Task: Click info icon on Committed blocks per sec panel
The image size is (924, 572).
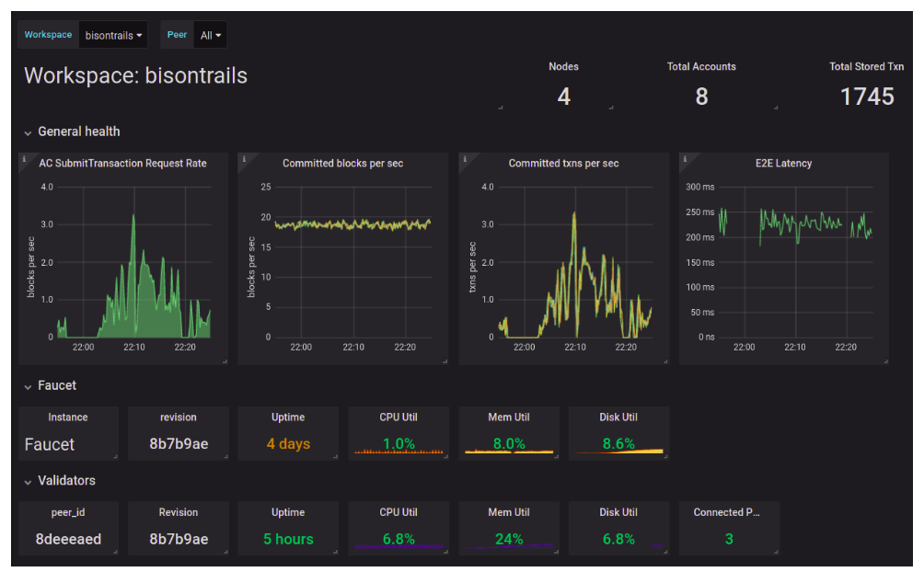Action: (x=244, y=159)
